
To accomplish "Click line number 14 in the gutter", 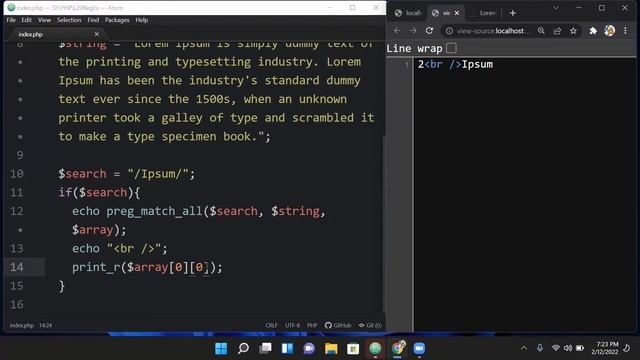I will coord(17,267).
